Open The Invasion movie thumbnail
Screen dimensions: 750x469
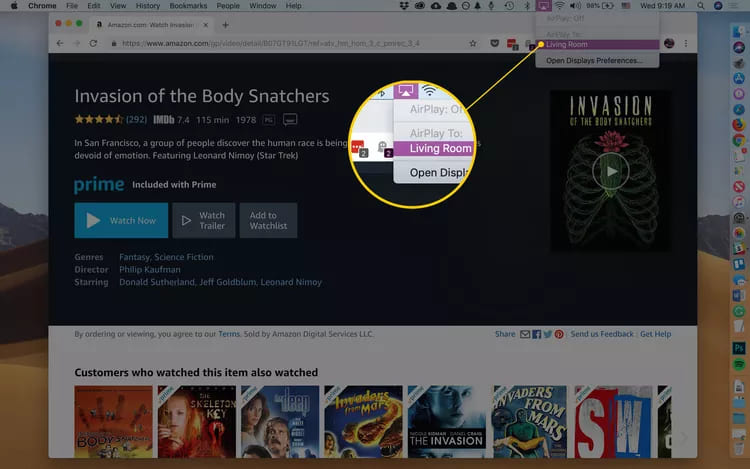(446, 422)
